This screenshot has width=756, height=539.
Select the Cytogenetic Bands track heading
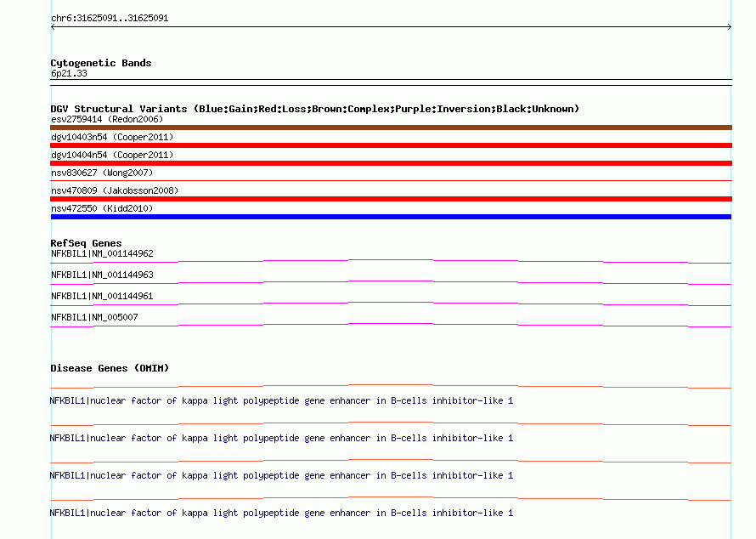click(101, 63)
